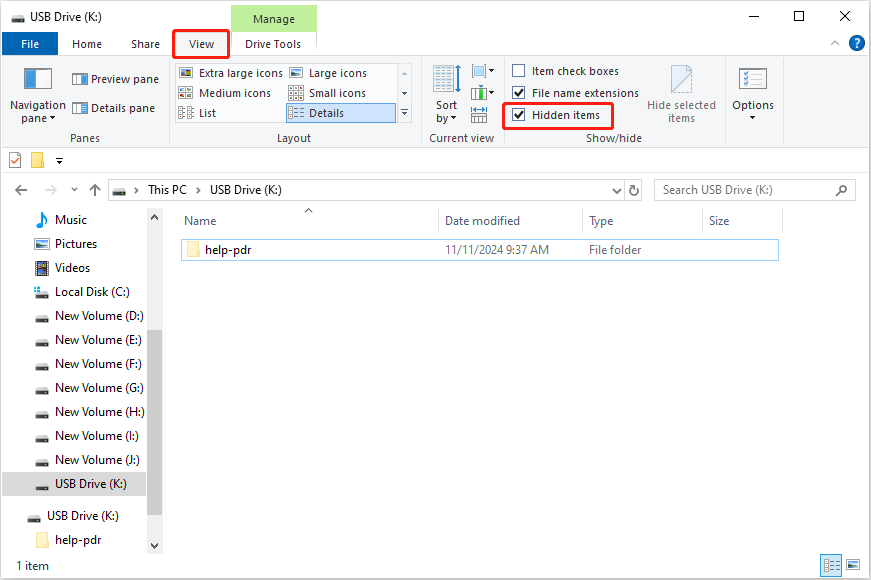The height and width of the screenshot is (580, 871).
Task: Select Extra large icons layout
Action: point(231,73)
